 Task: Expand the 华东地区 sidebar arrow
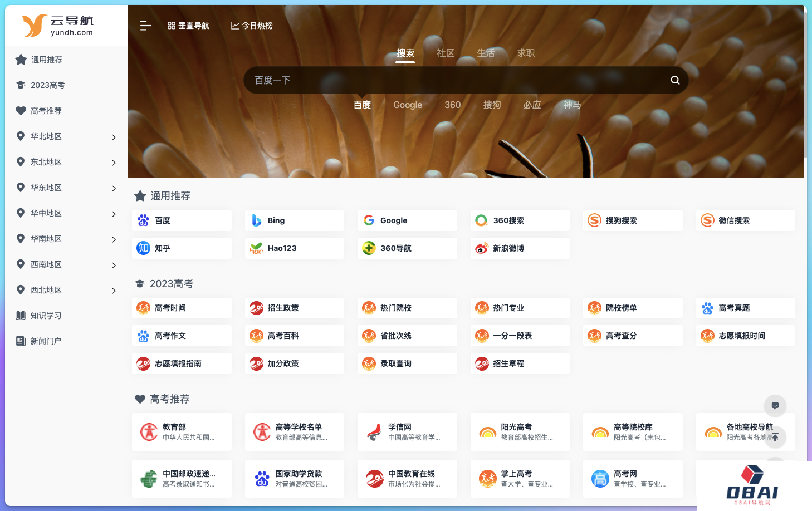coord(114,188)
